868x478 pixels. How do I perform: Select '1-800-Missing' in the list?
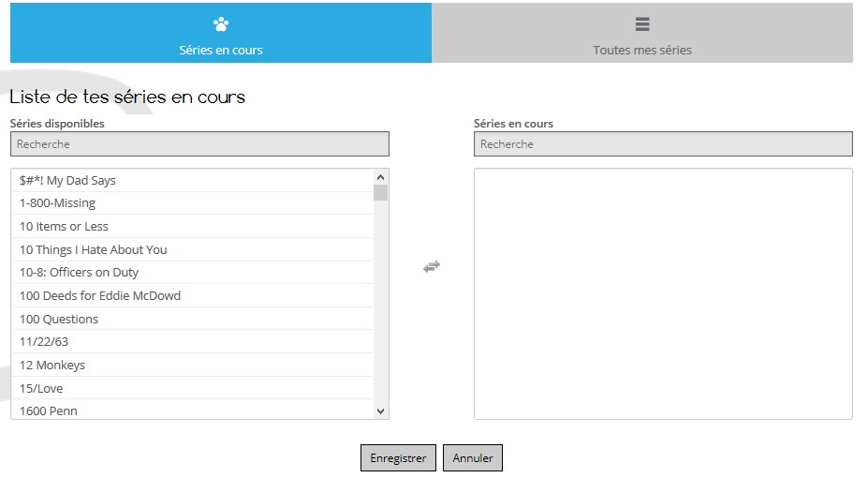pyautogui.click(x=192, y=203)
